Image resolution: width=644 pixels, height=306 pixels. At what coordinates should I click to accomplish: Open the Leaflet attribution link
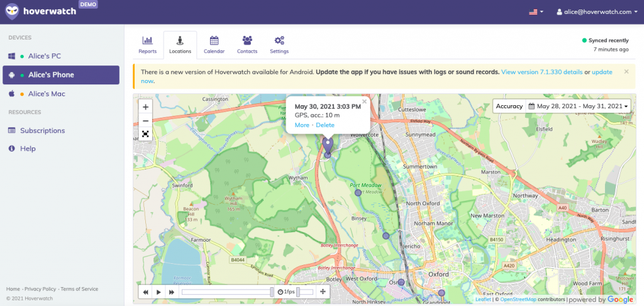click(x=483, y=300)
